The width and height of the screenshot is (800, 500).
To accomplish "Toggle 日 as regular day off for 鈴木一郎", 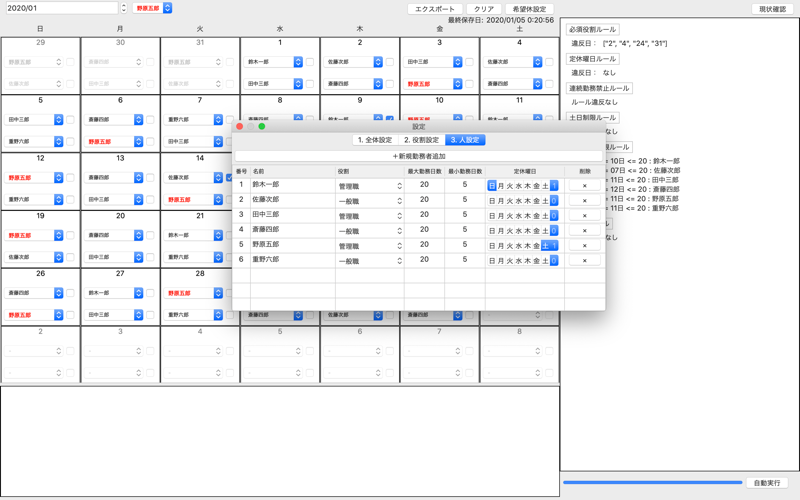I will click(492, 186).
